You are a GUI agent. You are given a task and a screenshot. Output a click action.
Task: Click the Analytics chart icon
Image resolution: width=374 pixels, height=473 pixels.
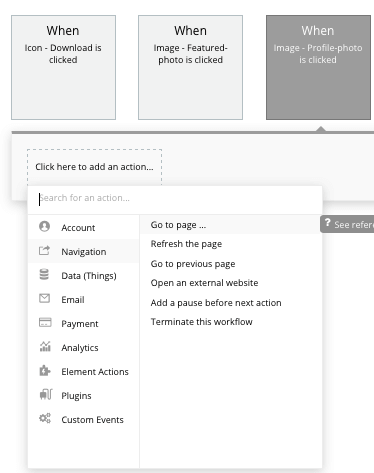click(x=45, y=346)
